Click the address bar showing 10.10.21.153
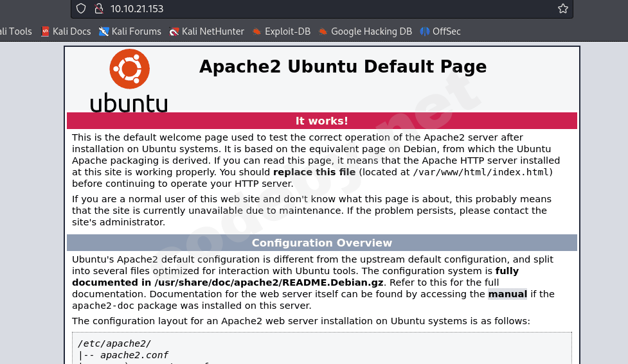Screen dimensions: 628x364 pyautogui.click(x=321, y=8)
